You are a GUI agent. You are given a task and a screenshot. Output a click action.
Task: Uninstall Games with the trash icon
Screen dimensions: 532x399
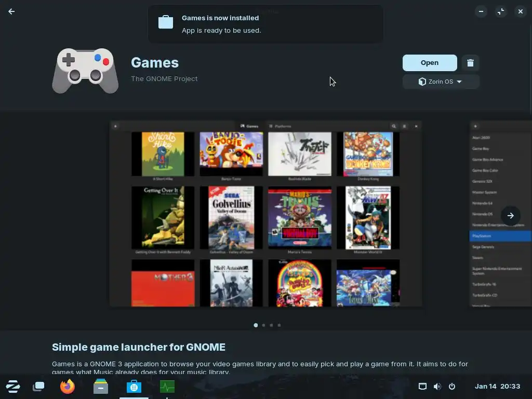470,63
